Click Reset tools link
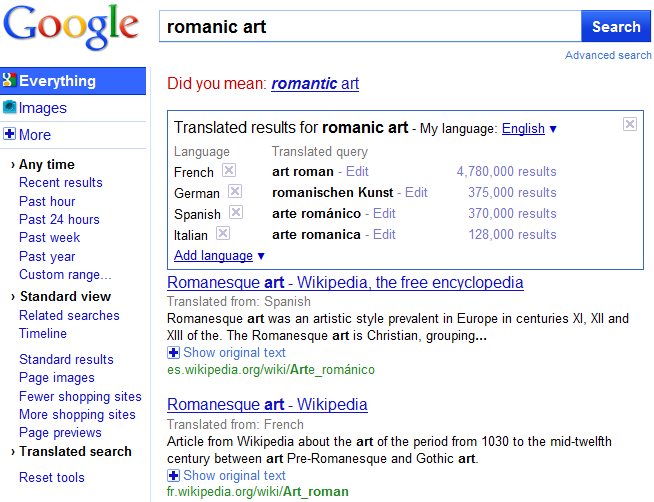 pyautogui.click(x=52, y=477)
